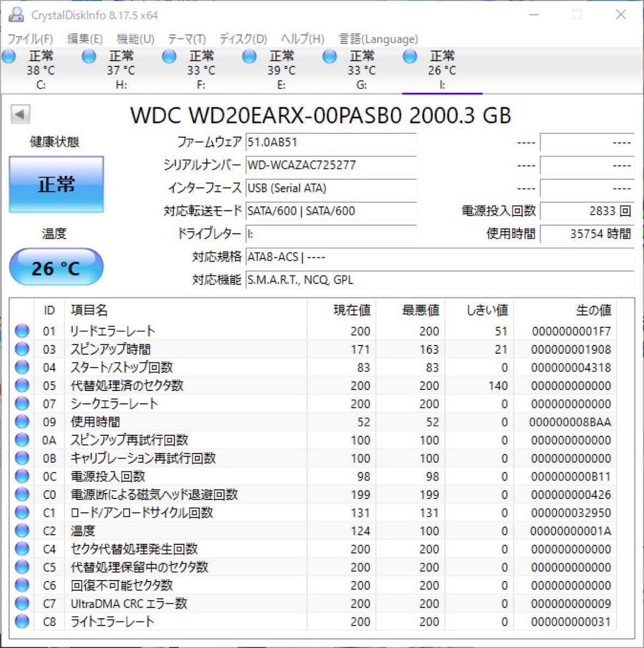Image resolution: width=644 pixels, height=648 pixels.
Task: Click status orb for 07 シークエラーレート
Action: (x=22, y=404)
